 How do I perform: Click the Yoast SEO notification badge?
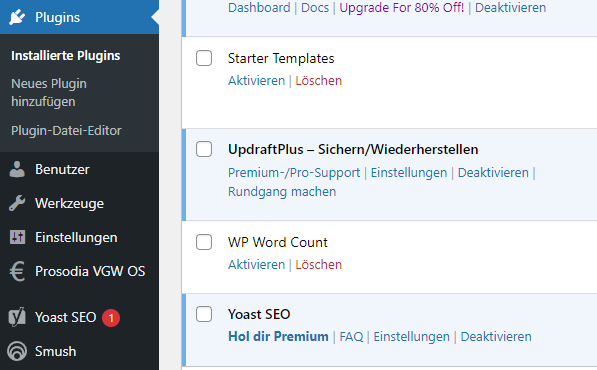point(111,318)
